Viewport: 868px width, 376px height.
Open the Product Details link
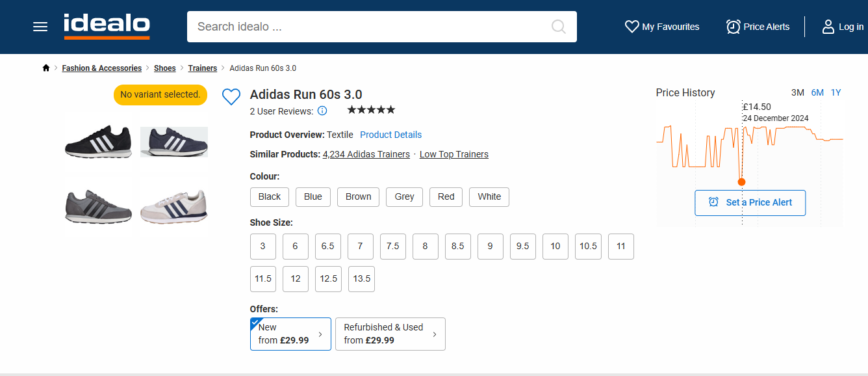[x=390, y=135]
